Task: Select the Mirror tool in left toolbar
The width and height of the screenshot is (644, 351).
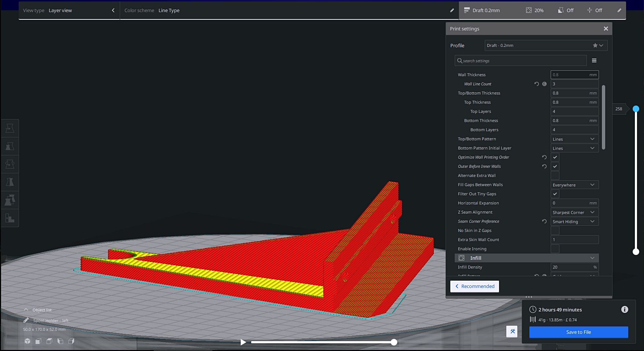Action: (10, 182)
